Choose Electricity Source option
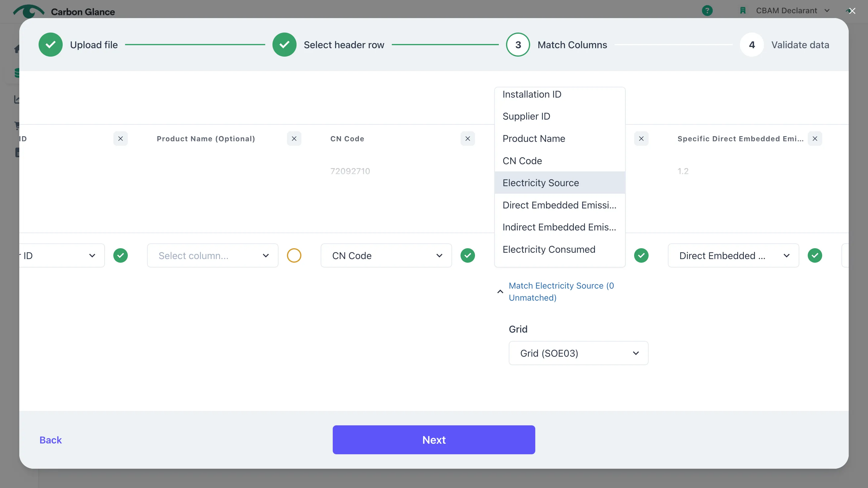Image resolution: width=868 pixels, height=488 pixels. tap(560, 183)
